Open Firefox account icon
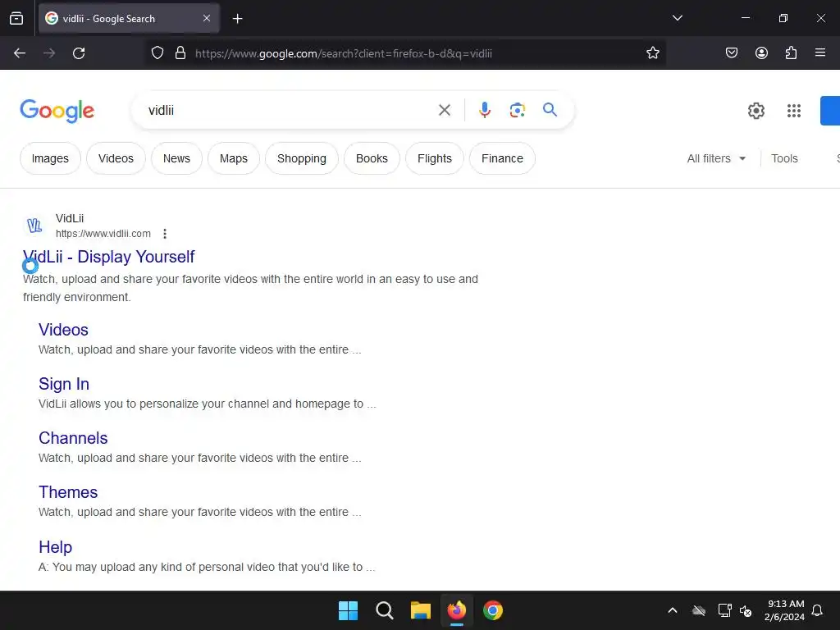 pyautogui.click(x=761, y=53)
